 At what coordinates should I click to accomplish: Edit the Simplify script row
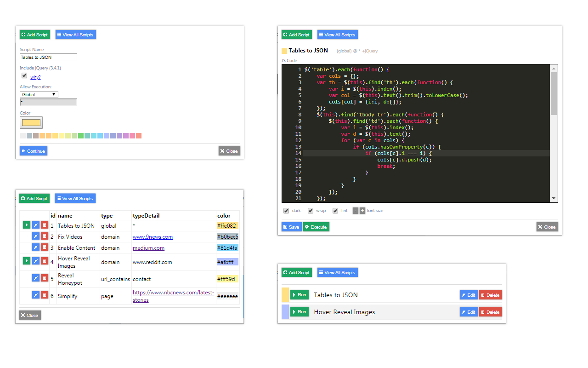[36, 295]
